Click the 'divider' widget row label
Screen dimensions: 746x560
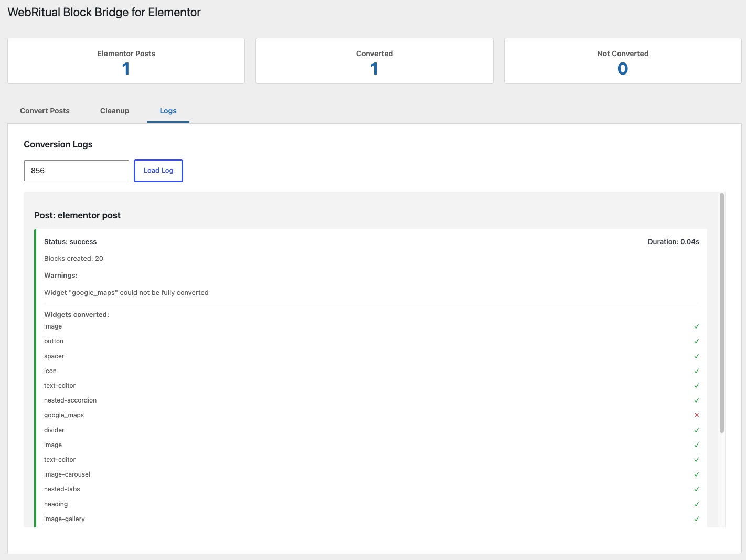coord(54,430)
